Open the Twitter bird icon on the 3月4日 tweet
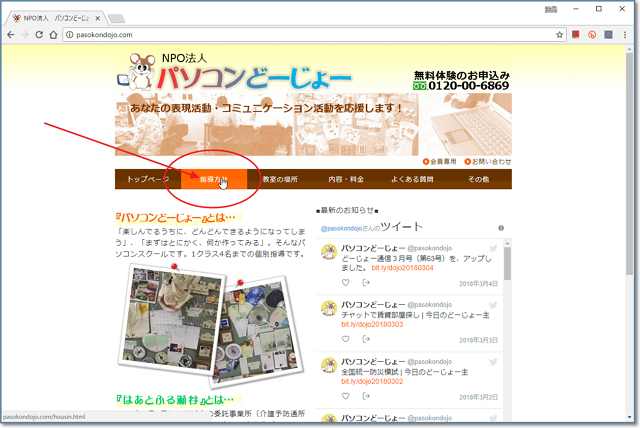Viewport: 640px width, 428px height. (x=493, y=248)
